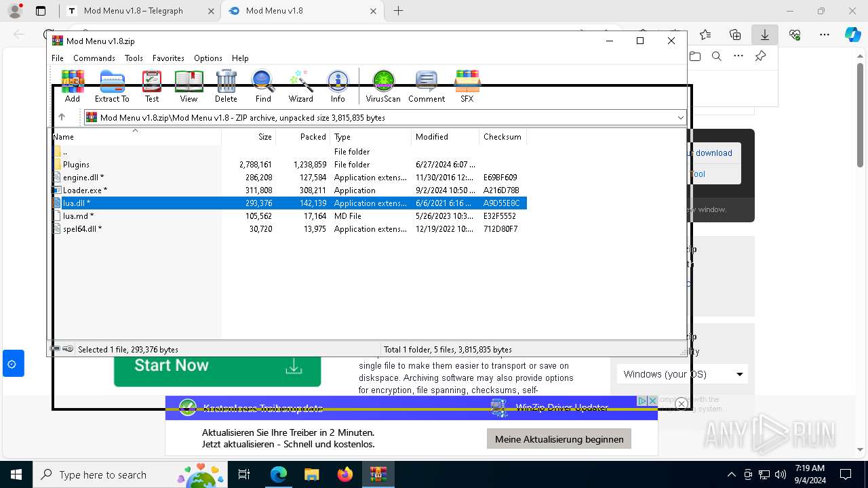This screenshot has width=868, height=488.
Task: Open Task View on the taskbar
Action: [244, 474]
